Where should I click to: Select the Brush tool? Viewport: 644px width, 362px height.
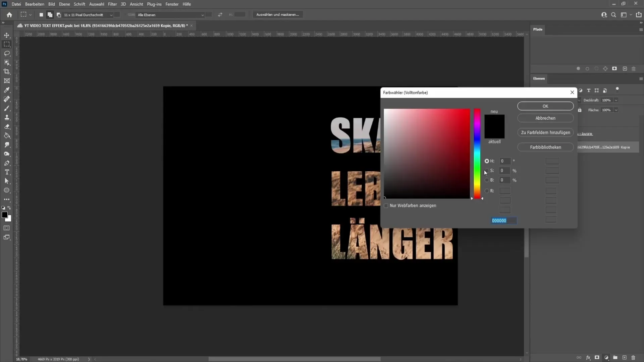point(7,108)
